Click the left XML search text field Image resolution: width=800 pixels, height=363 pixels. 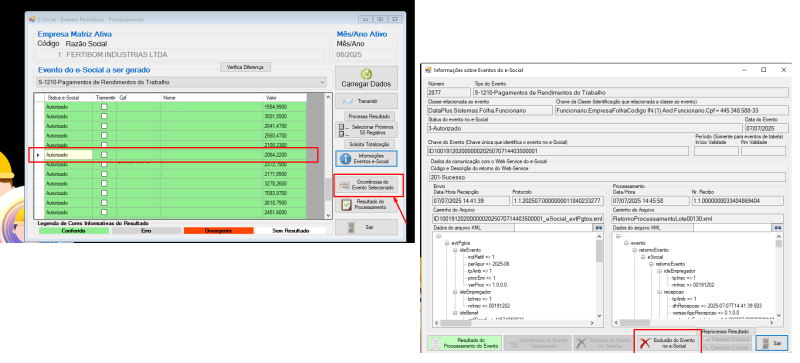click(x=554, y=228)
